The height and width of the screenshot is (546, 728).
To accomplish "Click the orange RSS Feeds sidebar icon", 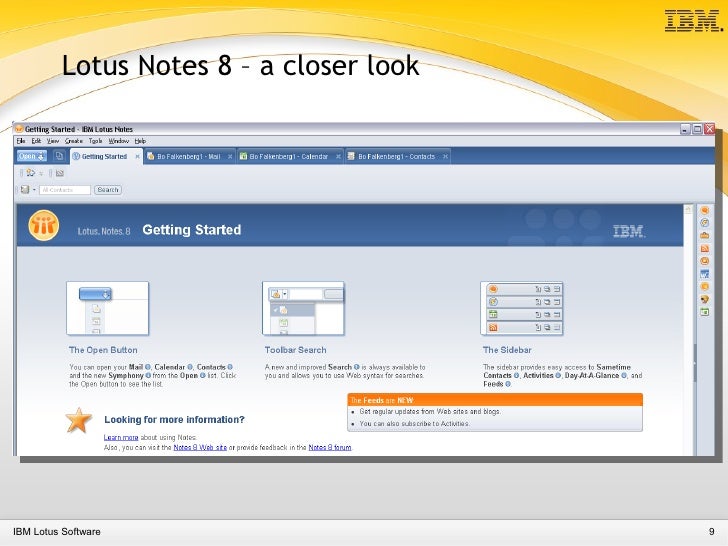I will (x=705, y=248).
